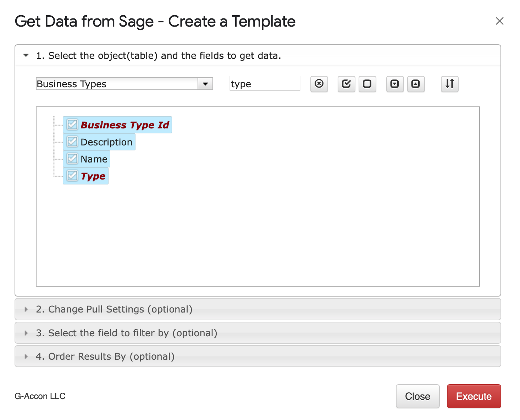Click the expand all down-arrow icon

pyautogui.click(x=394, y=84)
